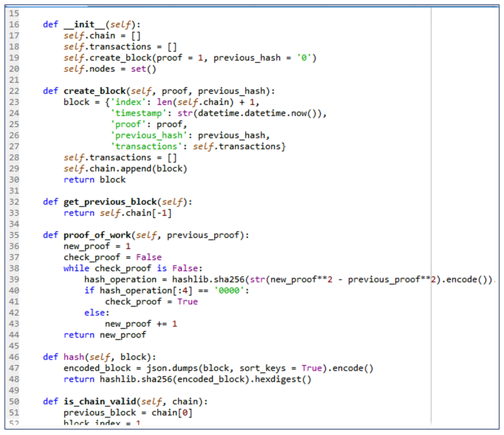
Task: Click 'self.chain.append(block)' statement
Action: coord(125,169)
